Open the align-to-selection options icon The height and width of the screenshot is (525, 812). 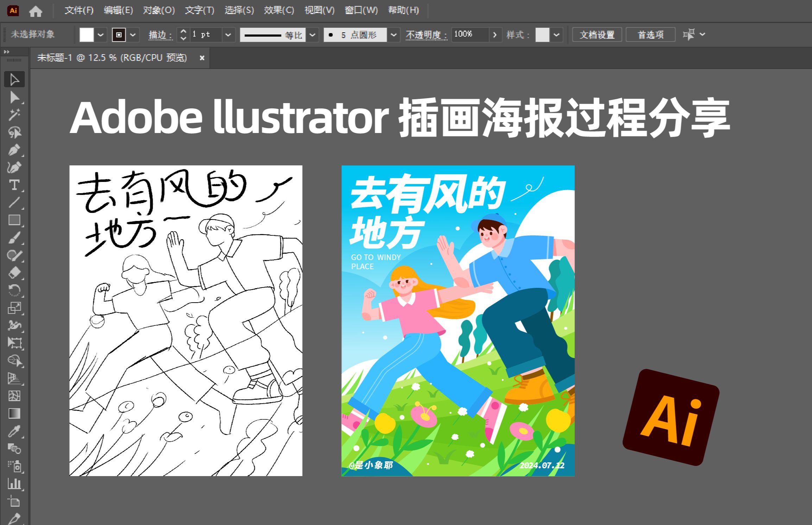click(689, 34)
